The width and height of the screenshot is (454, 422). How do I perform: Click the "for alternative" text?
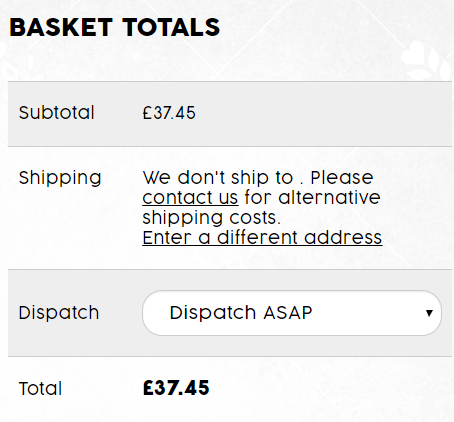[x=312, y=197]
